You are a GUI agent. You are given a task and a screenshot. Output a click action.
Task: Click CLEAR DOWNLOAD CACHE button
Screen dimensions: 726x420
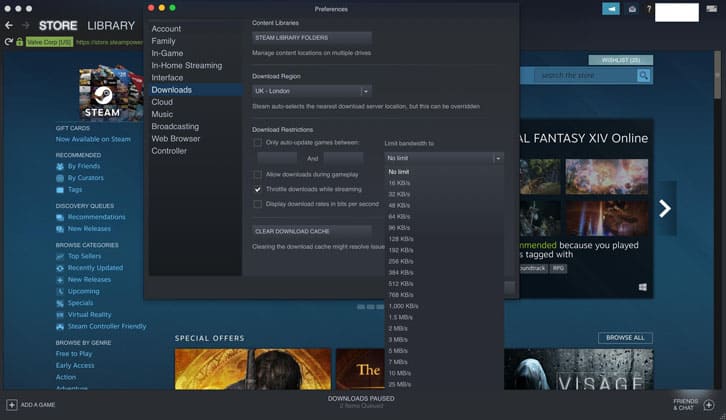pos(312,231)
